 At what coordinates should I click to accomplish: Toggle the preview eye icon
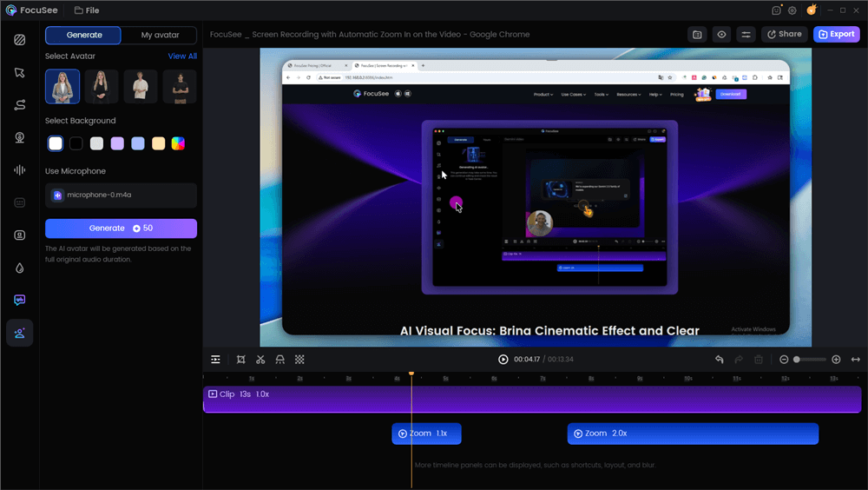721,35
